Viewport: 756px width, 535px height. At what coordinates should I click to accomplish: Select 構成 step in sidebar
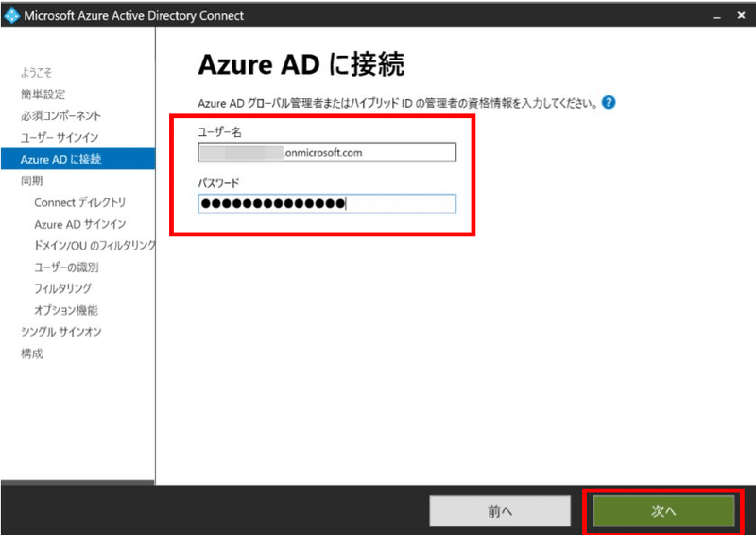pos(32,354)
